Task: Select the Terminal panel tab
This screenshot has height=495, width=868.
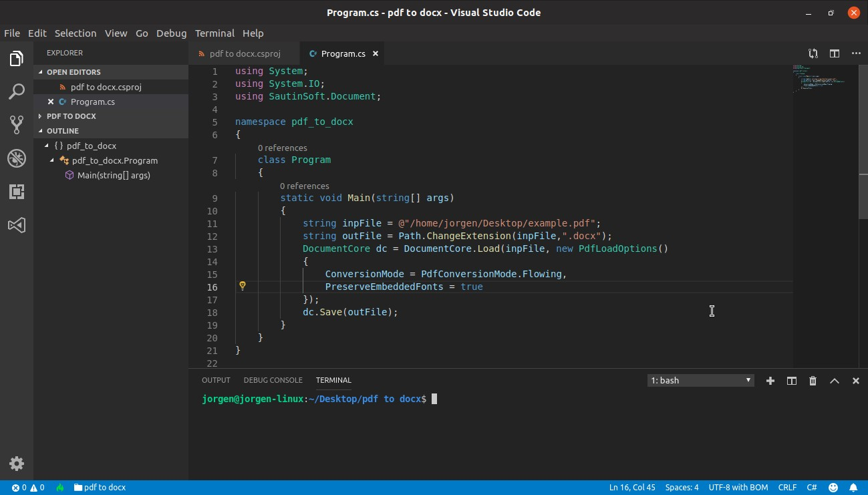Action: [x=333, y=380]
